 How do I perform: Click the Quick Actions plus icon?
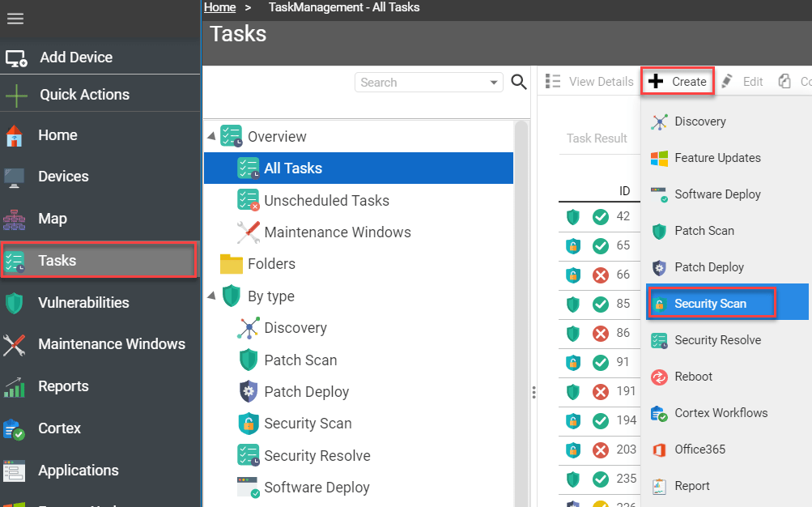coord(16,96)
